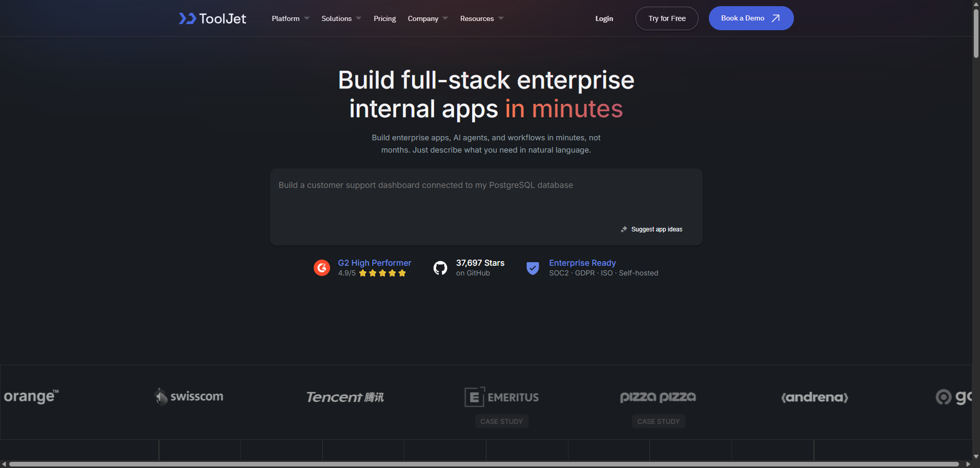980x468 pixels.
Task: Click the Emeritus logo
Action: [501, 397]
